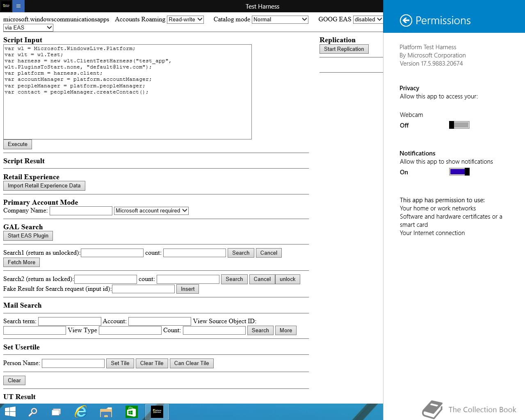Turn off the Notifications switch
525x420 pixels.
coord(459,172)
